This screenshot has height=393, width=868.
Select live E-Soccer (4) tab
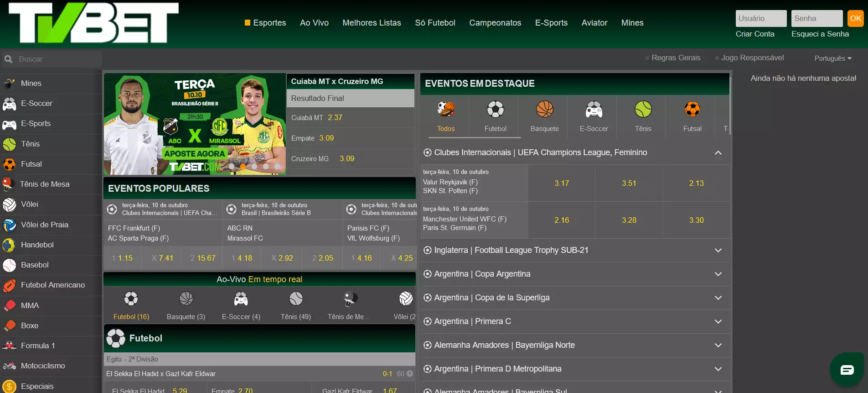(241, 305)
